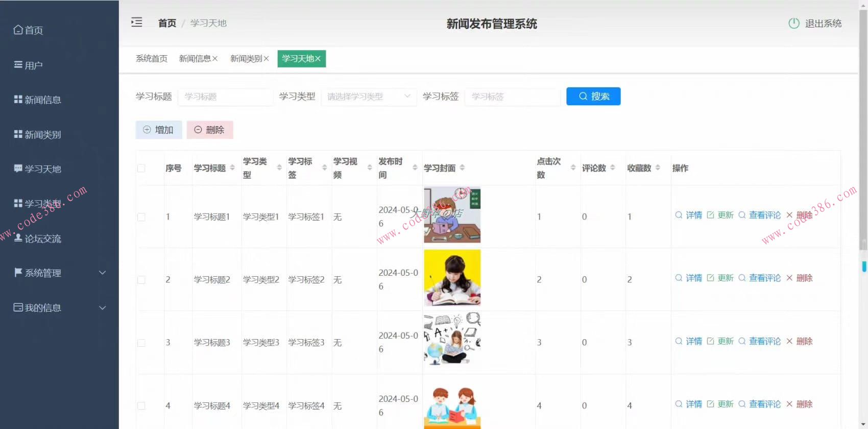Screen dimensions: 868x429
Task: Click 删除 for 学习标题3 row
Action: [799, 341]
